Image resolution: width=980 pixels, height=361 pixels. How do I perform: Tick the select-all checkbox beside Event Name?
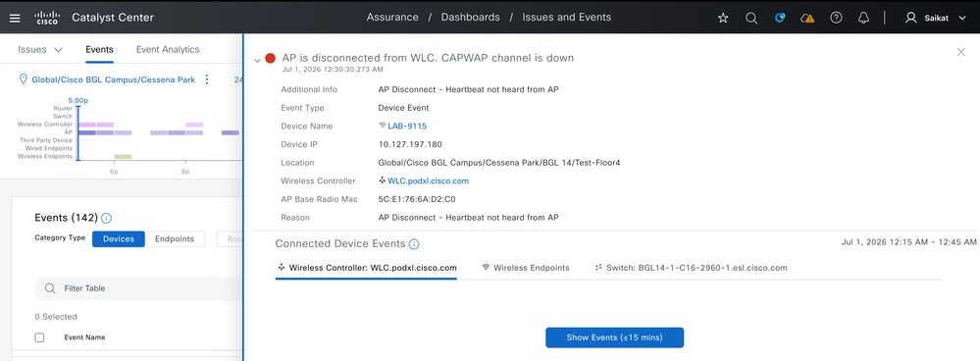39,337
